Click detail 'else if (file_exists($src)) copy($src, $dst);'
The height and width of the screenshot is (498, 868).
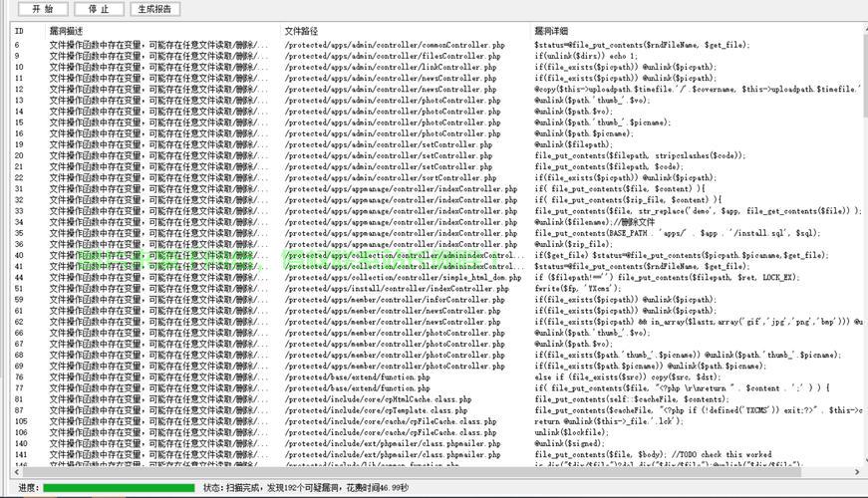tap(627, 376)
